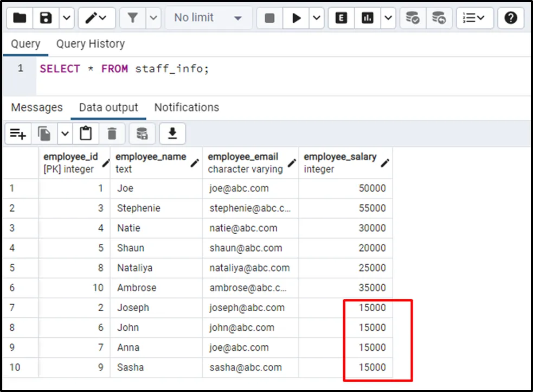Open the Copy options dropdown arrow
The height and width of the screenshot is (392, 533).
click(65, 133)
